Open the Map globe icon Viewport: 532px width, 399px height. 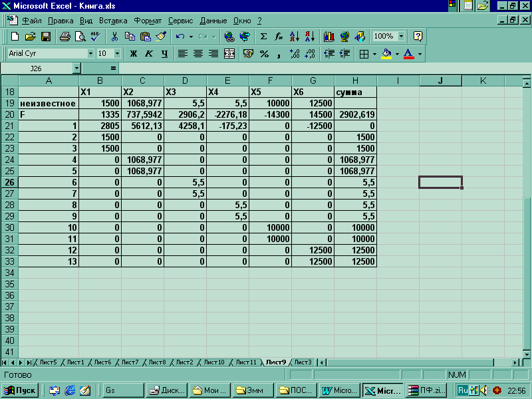pos(344,37)
